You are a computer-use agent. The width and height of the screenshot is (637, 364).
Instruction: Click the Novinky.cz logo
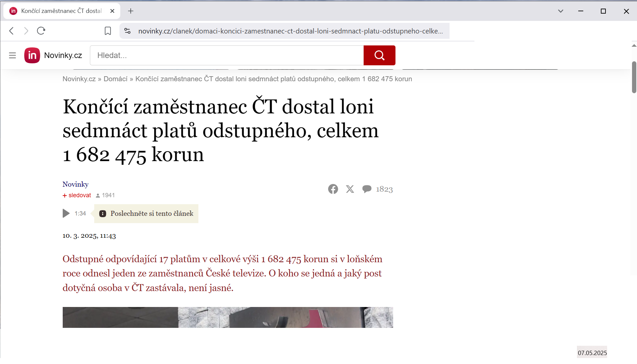(x=53, y=55)
